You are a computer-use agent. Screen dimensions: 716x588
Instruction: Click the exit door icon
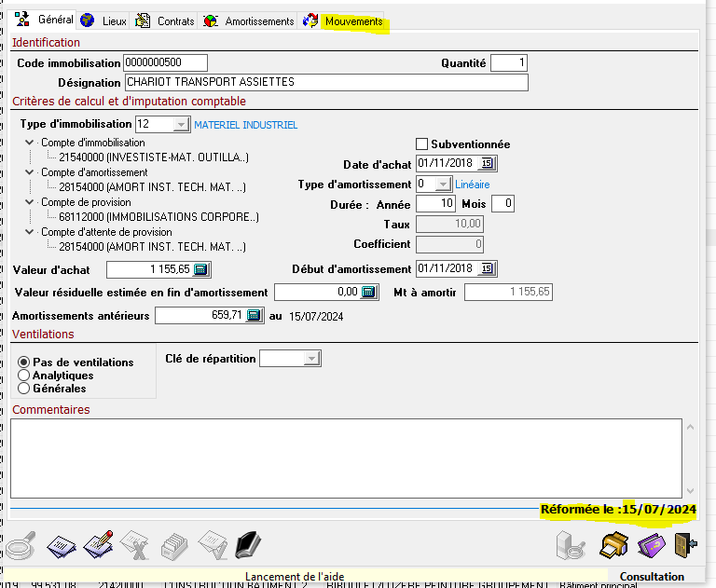[684, 543]
